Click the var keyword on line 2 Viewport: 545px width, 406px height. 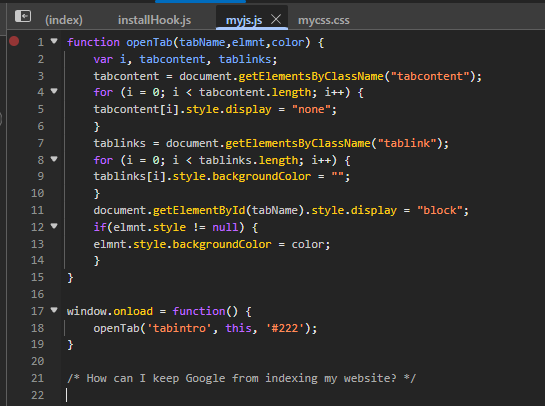pos(103,59)
